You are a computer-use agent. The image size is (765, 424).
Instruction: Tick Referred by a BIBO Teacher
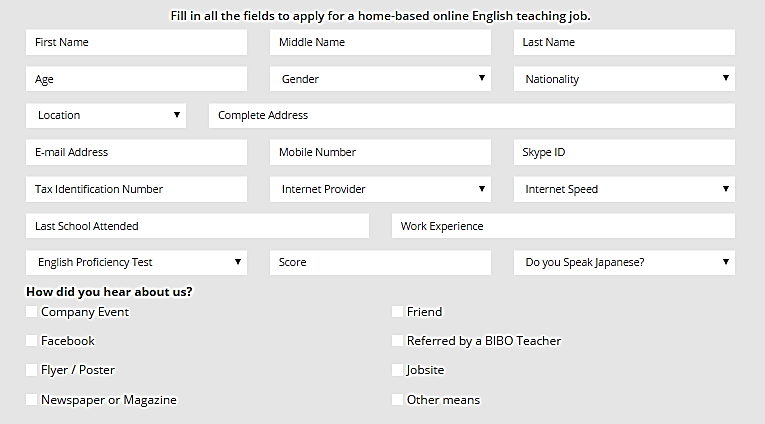[398, 341]
